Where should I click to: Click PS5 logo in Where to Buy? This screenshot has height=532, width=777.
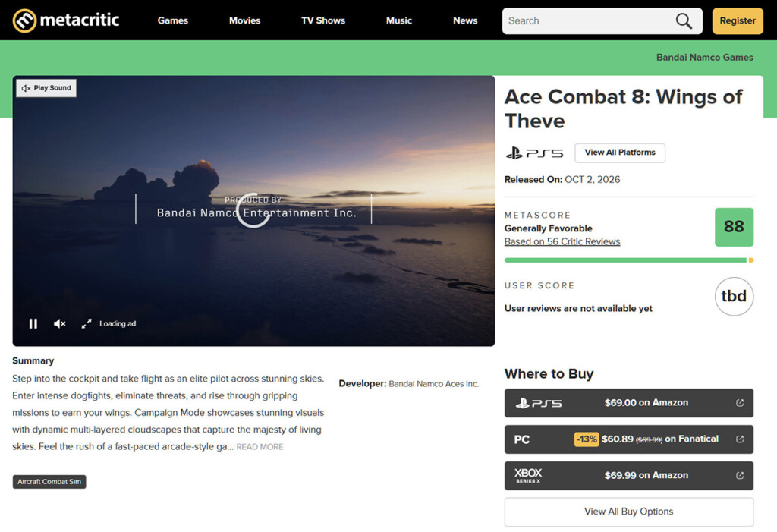point(539,403)
